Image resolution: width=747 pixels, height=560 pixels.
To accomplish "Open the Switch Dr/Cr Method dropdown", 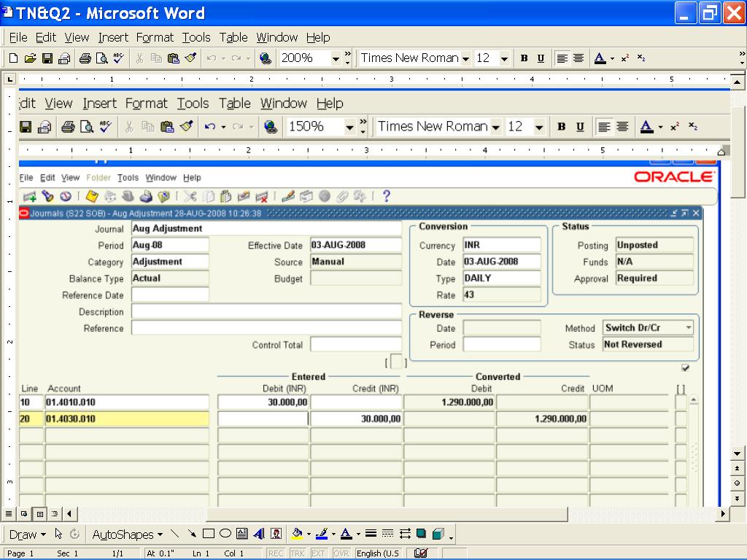I will coord(689,328).
